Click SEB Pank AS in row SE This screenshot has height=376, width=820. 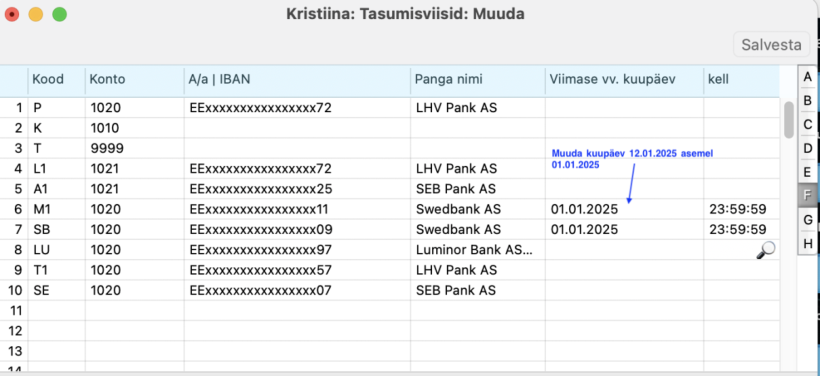[x=455, y=290]
